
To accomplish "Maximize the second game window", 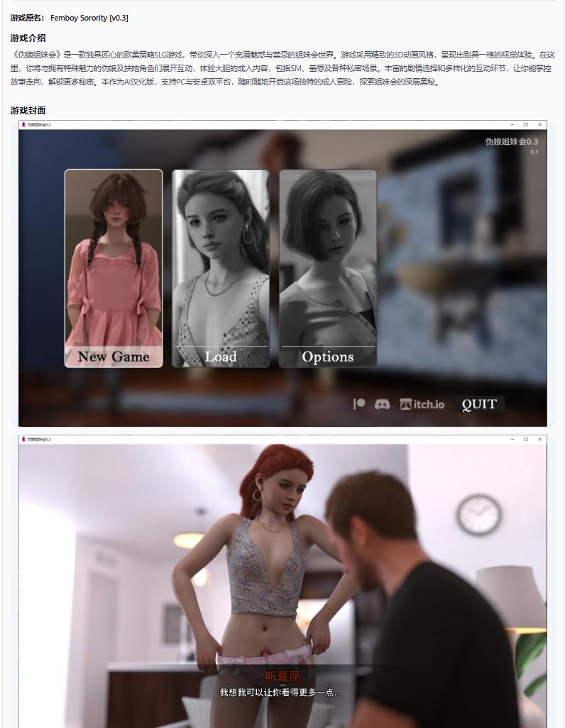I will pos(526,439).
